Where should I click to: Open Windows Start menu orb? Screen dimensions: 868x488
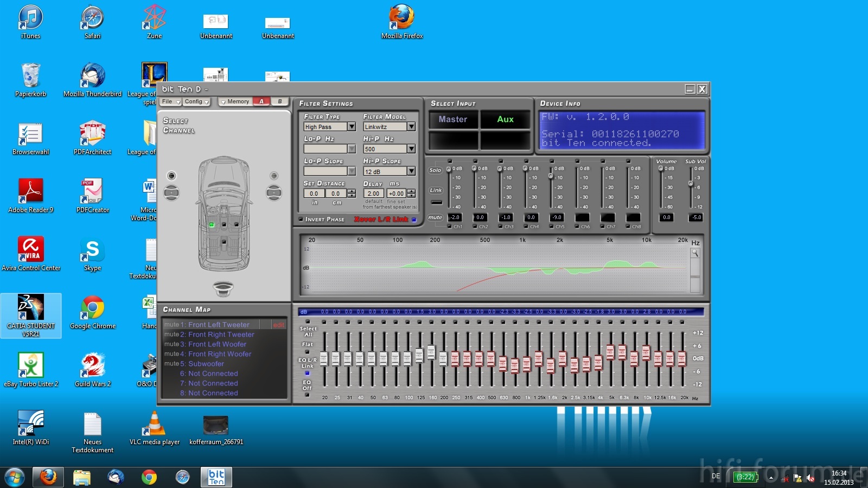click(15, 478)
